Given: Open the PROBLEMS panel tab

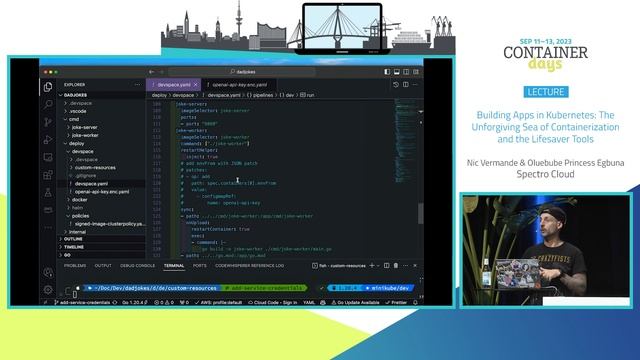Looking at the screenshot, I should (x=75, y=266).
